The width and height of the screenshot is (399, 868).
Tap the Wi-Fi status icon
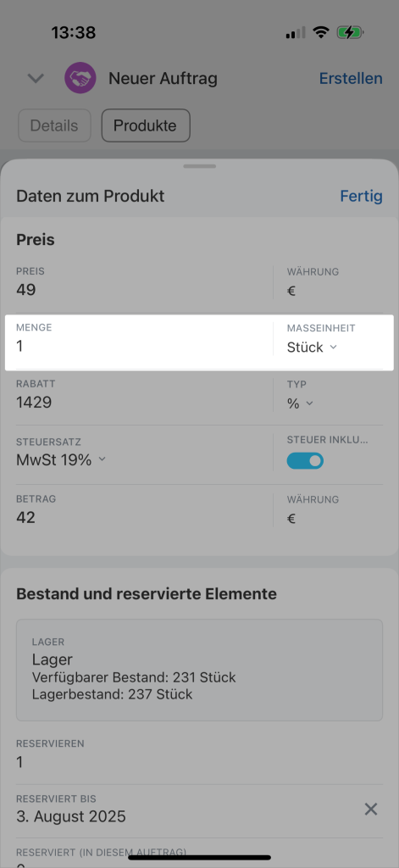click(320, 32)
